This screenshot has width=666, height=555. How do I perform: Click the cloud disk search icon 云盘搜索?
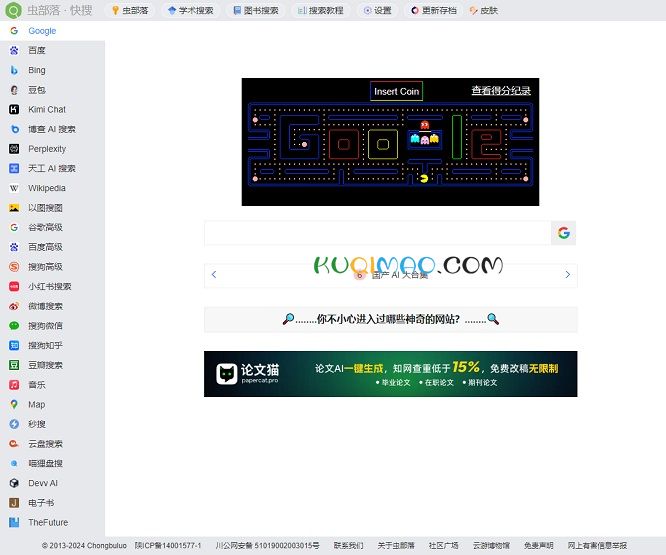pos(14,444)
